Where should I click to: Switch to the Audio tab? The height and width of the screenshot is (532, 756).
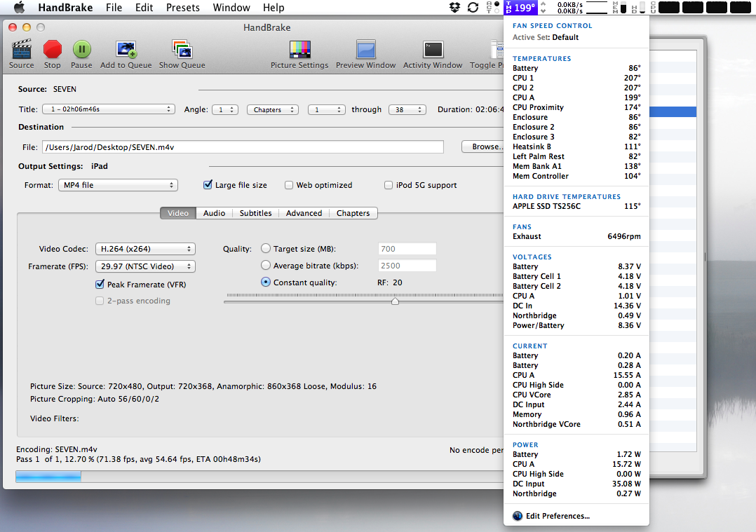pyautogui.click(x=214, y=213)
